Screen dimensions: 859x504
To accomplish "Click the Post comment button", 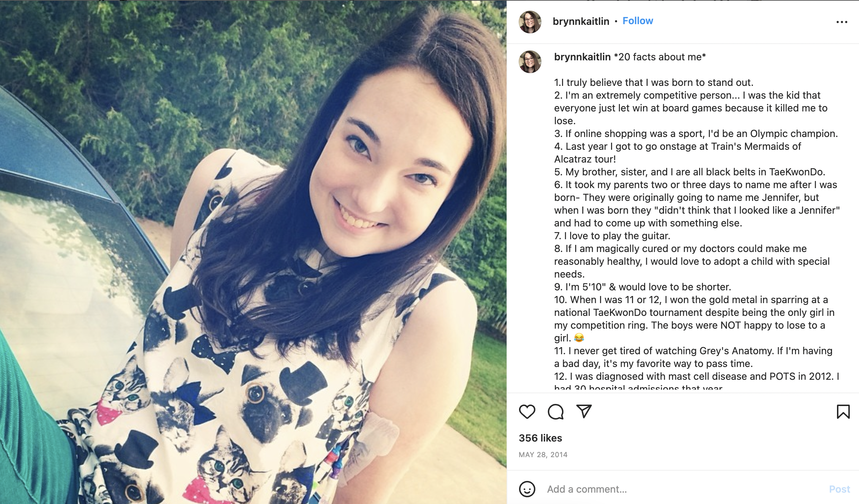I will pos(839,489).
